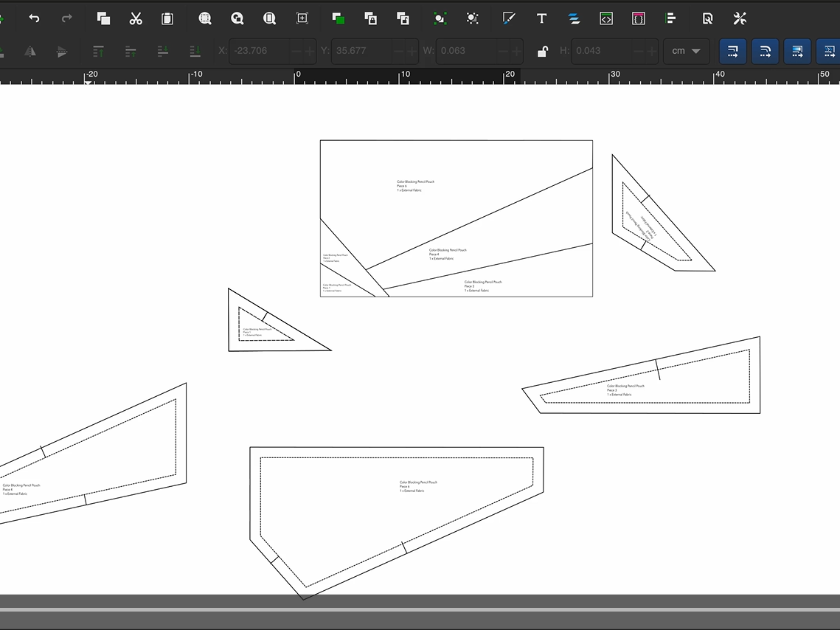This screenshot has width=840, height=630.
Task: Open the Fill and Stroke dialog
Action: pos(509,18)
